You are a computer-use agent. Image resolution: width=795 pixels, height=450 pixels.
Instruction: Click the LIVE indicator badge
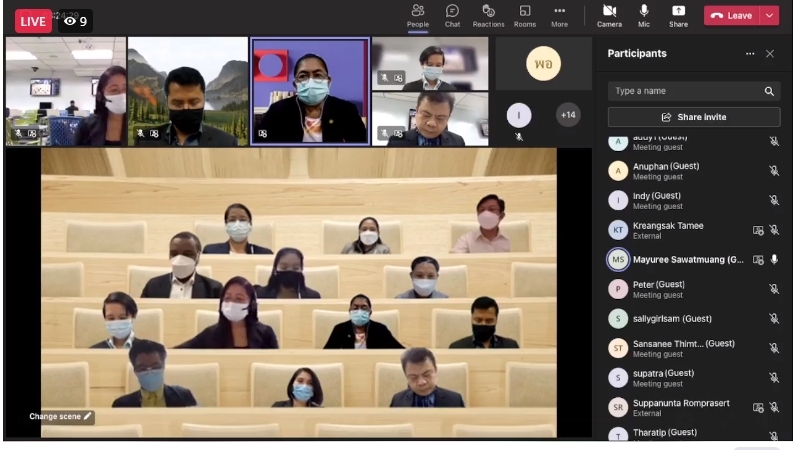[33, 21]
